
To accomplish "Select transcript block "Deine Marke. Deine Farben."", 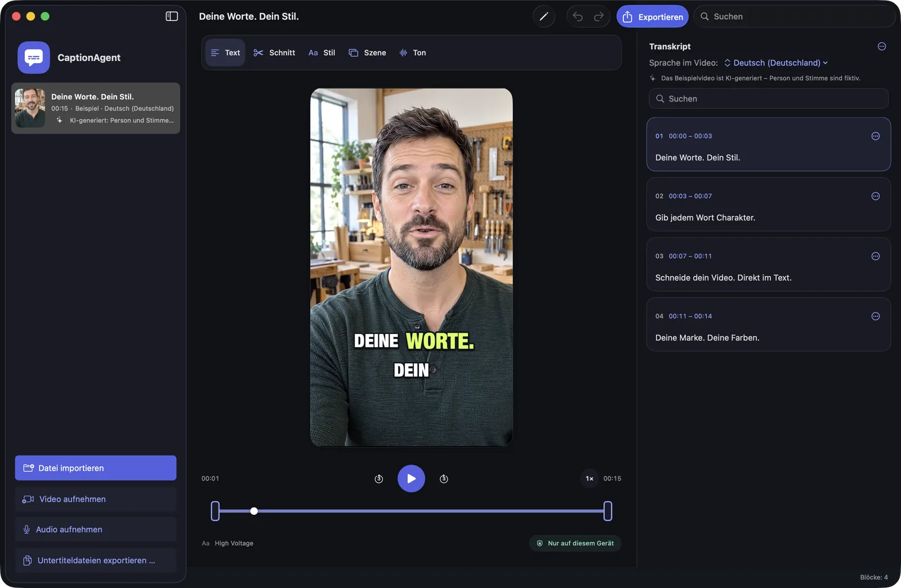I will [769, 324].
